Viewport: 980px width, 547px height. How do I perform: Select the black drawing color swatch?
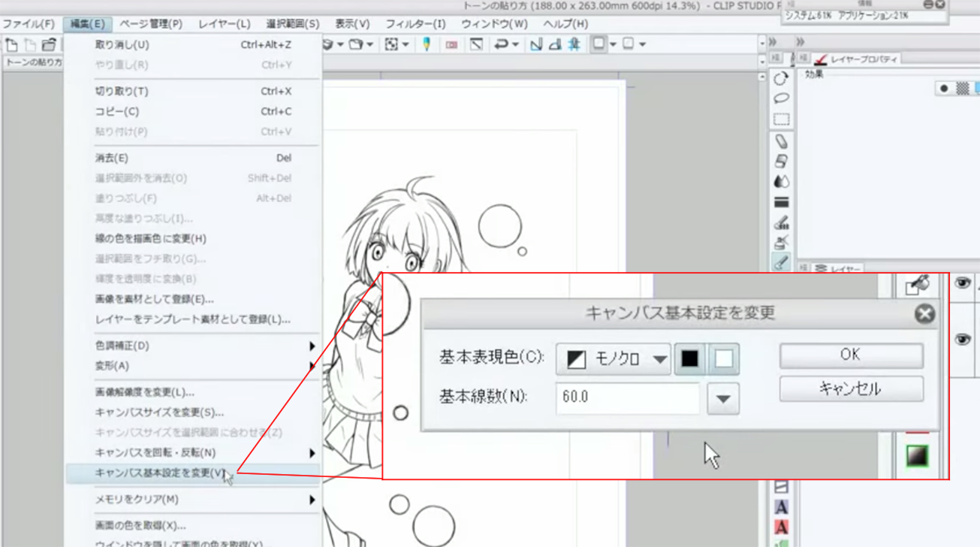coord(689,359)
